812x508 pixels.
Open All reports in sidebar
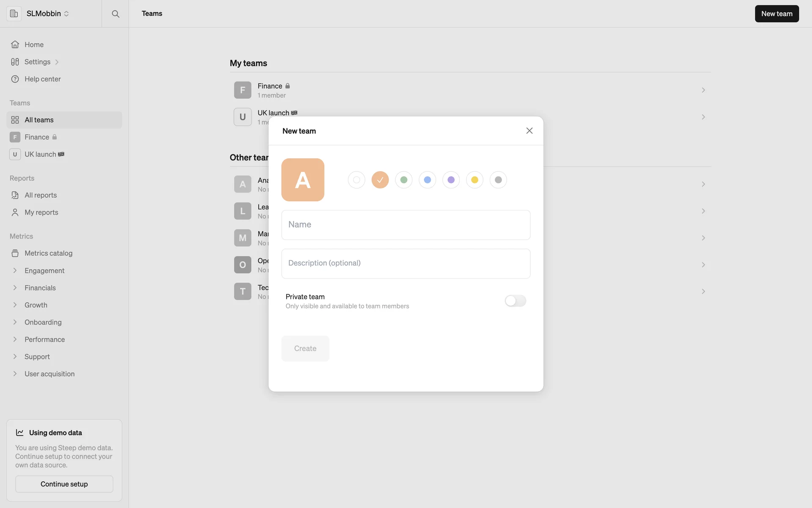coord(40,195)
